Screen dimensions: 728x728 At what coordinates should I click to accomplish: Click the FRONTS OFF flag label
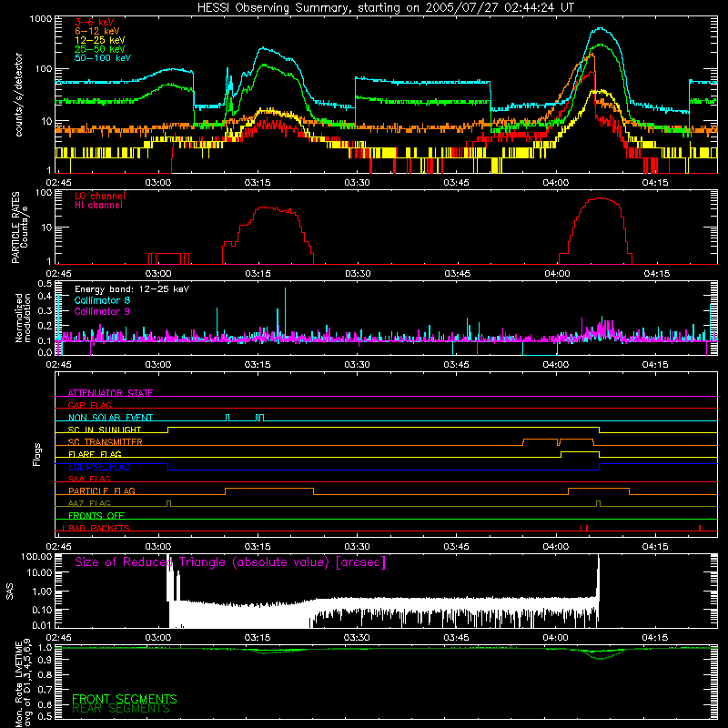96,515
